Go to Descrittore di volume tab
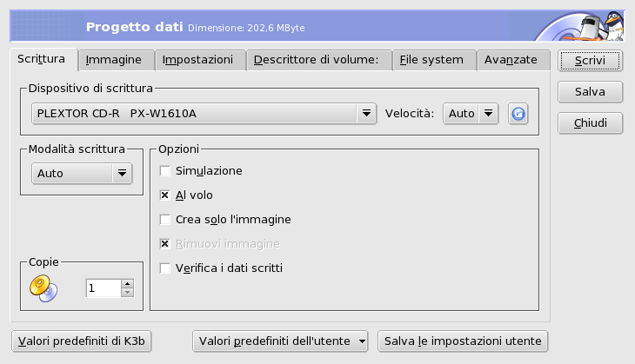 tap(316, 60)
